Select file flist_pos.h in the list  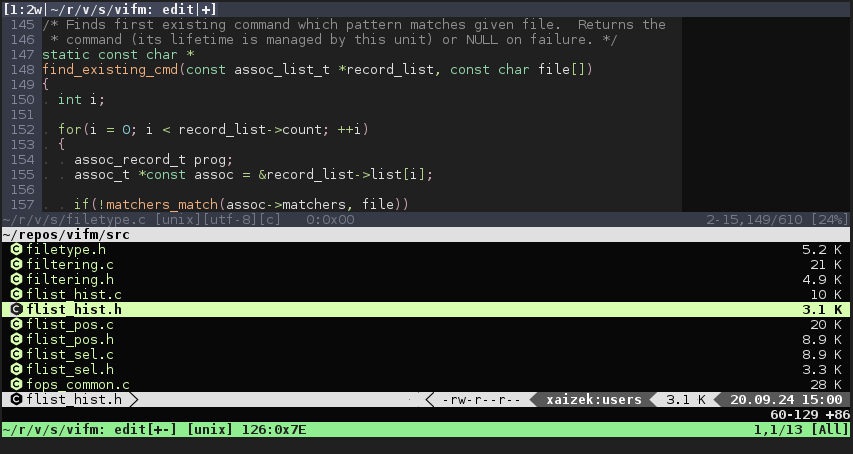[70, 340]
